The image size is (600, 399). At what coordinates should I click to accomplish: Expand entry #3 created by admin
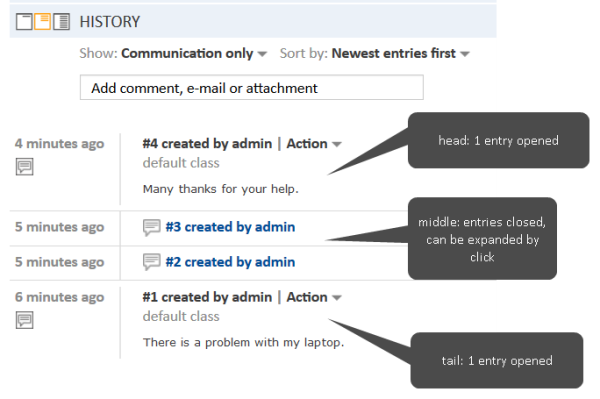click(x=230, y=227)
